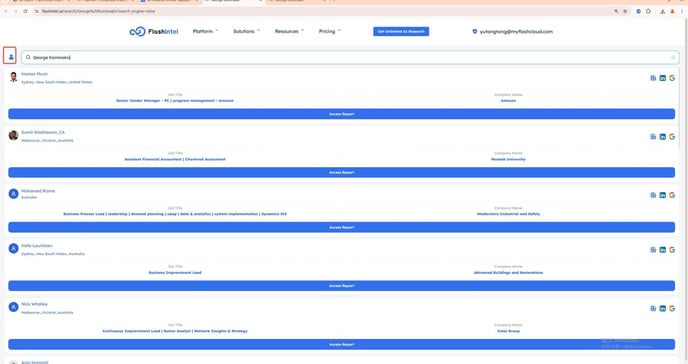
Task: Click Access Report for Business Improvement Lead result
Action: tap(341, 286)
